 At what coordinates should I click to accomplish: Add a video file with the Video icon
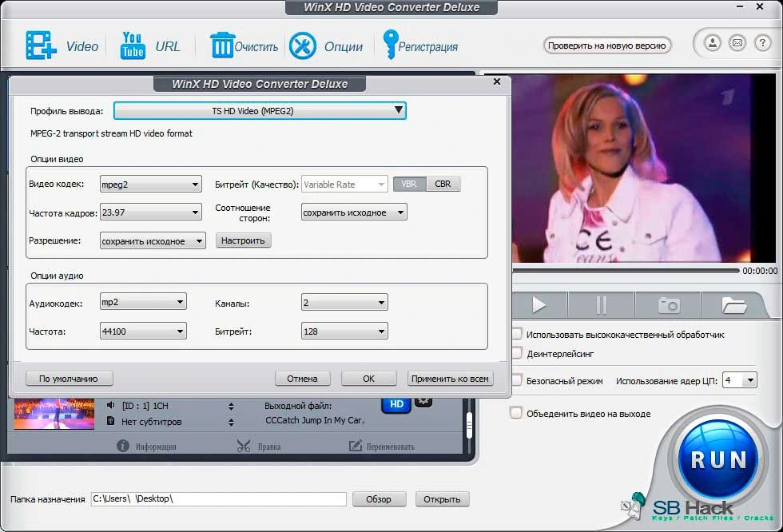click(x=41, y=46)
